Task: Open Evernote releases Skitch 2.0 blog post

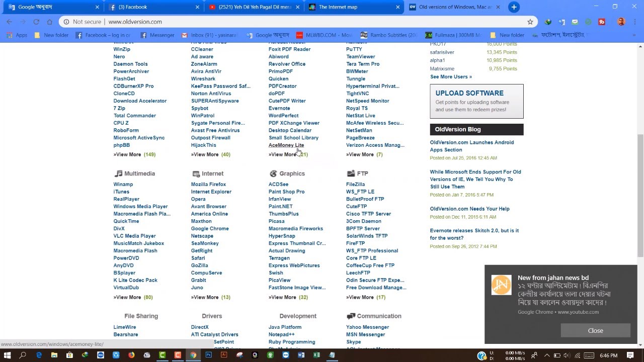Action: [x=474, y=234]
